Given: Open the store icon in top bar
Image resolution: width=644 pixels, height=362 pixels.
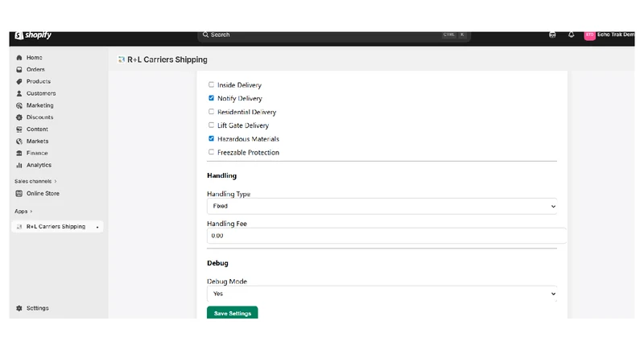Looking at the screenshot, I should (x=552, y=35).
